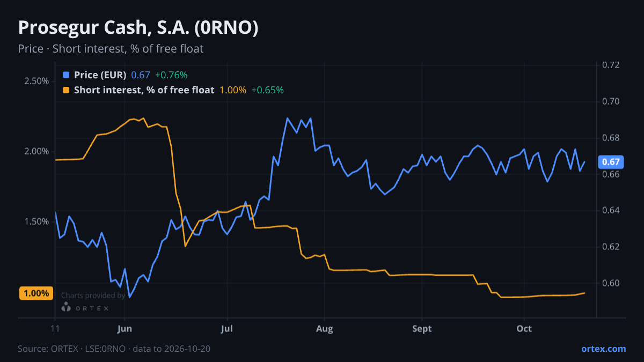Image resolution: width=644 pixels, height=362 pixels.
Task: Click the Oct label on the date axis
Action: (x=524, y=329)
